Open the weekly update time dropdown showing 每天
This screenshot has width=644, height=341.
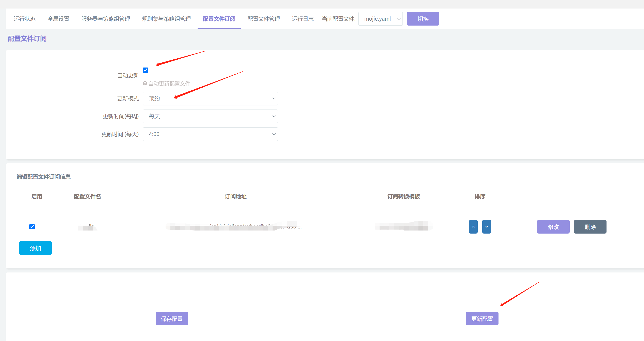tap(210, 116)
